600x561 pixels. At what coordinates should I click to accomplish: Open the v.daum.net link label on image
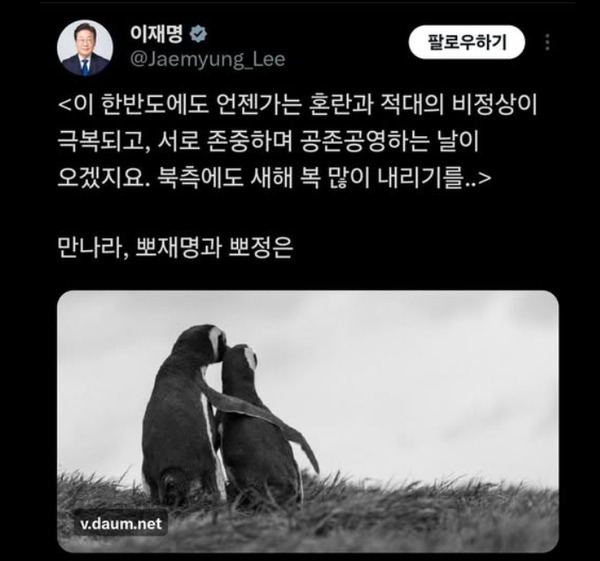[x=121, y=523]
